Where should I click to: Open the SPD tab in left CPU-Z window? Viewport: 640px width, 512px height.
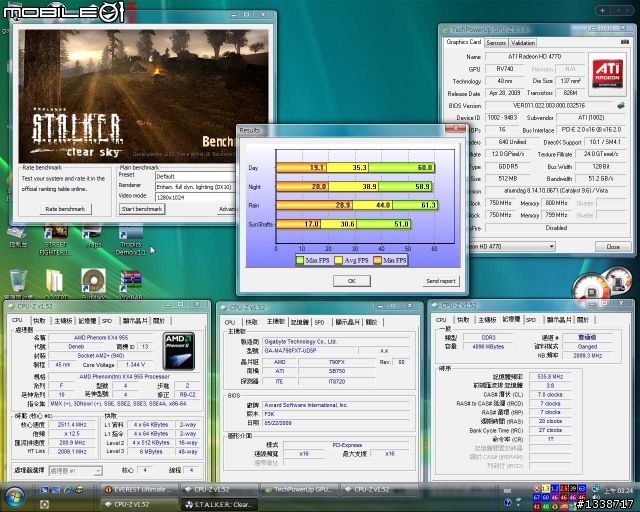point(107,321)
